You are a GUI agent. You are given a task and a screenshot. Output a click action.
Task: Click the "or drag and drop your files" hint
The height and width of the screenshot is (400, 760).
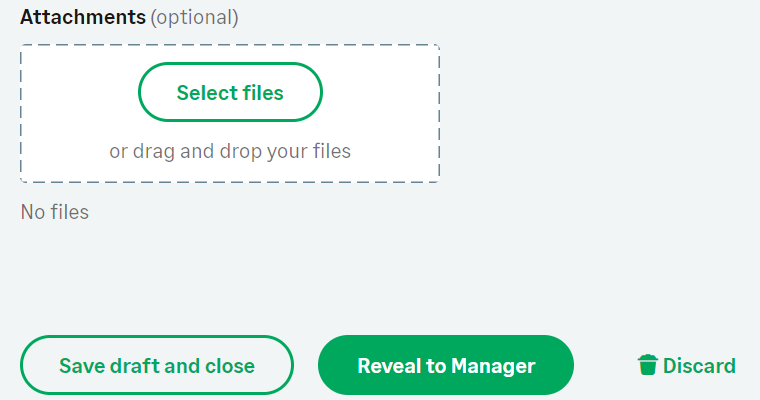click(230, 152)
